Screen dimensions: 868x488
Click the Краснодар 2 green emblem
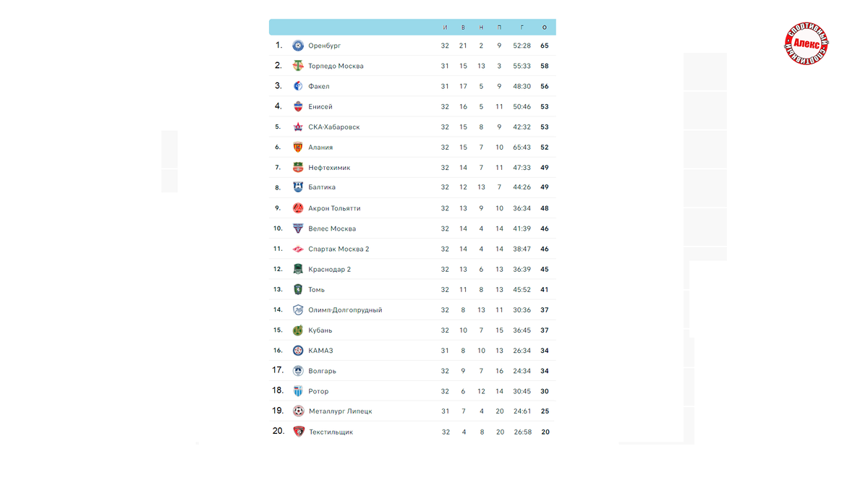pos(298,269)
